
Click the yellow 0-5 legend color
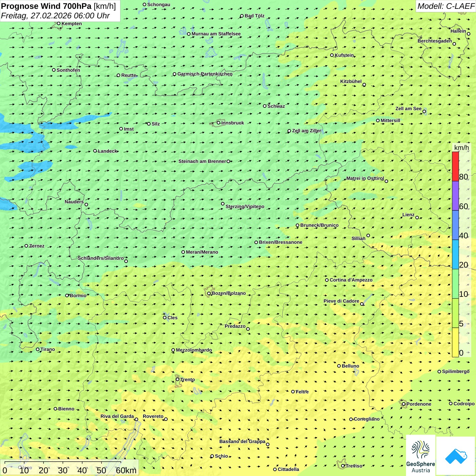455,342
